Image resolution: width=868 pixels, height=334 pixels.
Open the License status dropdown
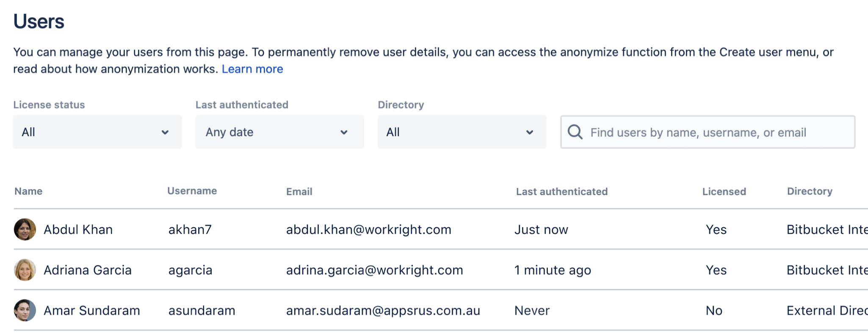pos(97,132)
